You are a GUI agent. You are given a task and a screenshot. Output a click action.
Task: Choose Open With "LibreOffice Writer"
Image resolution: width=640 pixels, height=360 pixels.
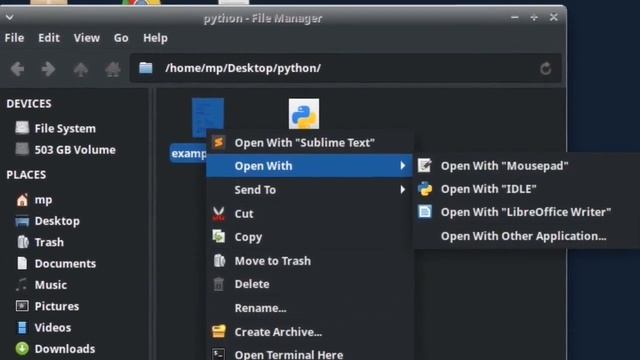pos(527,212)
